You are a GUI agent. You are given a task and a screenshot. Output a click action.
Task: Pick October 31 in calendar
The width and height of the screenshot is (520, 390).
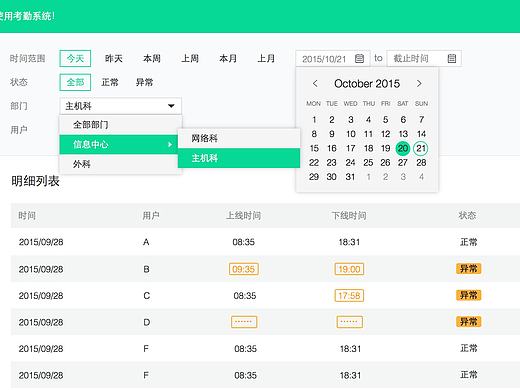[x=350, y=177]
